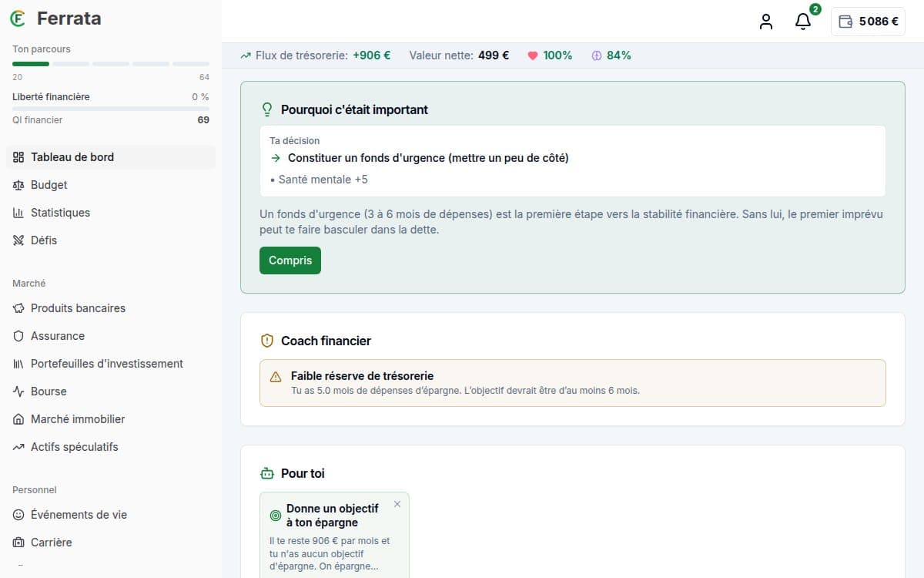Click the shield icon next to Coach financier
The height and width of the screenshot is (578, 924).
(x=267, y=341)
